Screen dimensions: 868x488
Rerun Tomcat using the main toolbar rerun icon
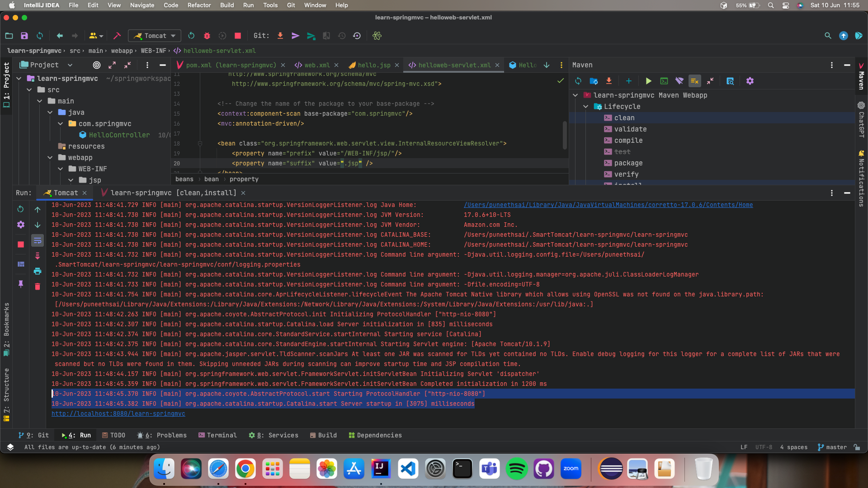tap(191, 36)
